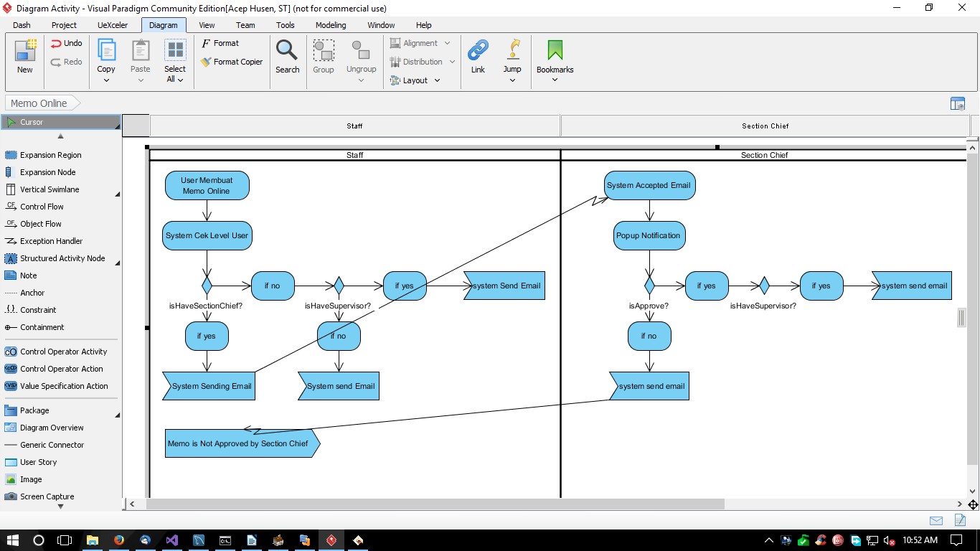Screen dimensions: 980x551
Task: Open the Bookmarks dropdown arrow
Action: 555,80
